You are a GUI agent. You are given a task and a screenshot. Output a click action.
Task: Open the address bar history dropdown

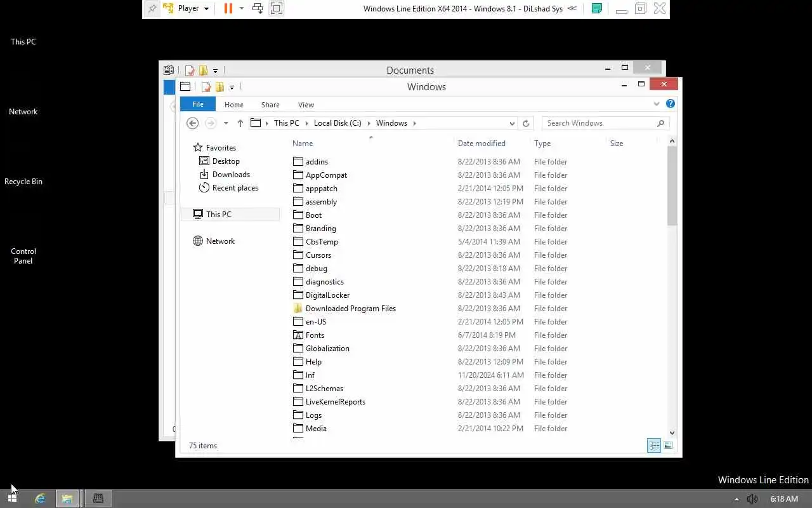click(512, 123)
